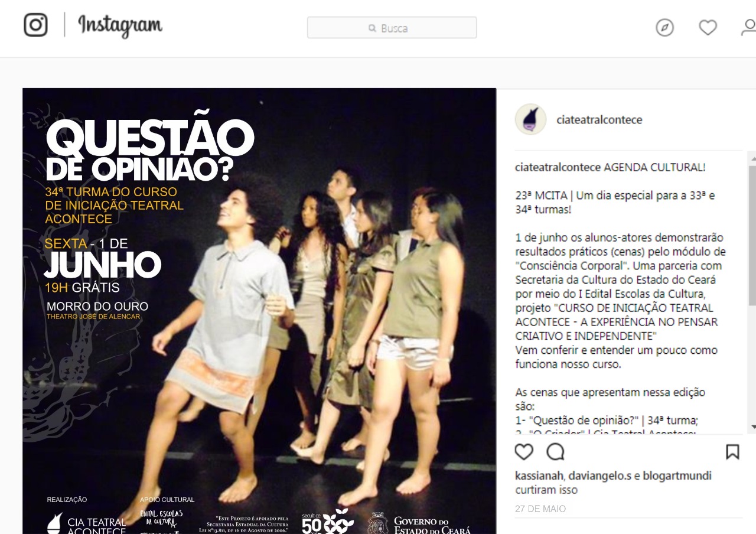Screen dimensions: 756x534
Task: Open blogartmundi profile from likes
Action: pyautogui.click(x=677, y=476)
